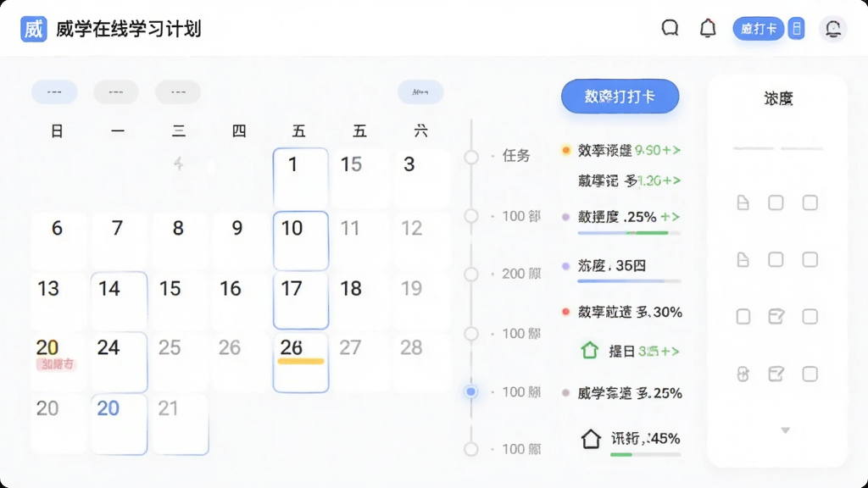This screenshot has width=868, height=488.
Task: Tick left checkbox in 浓度 third row
Action: [x=743, y=317]
